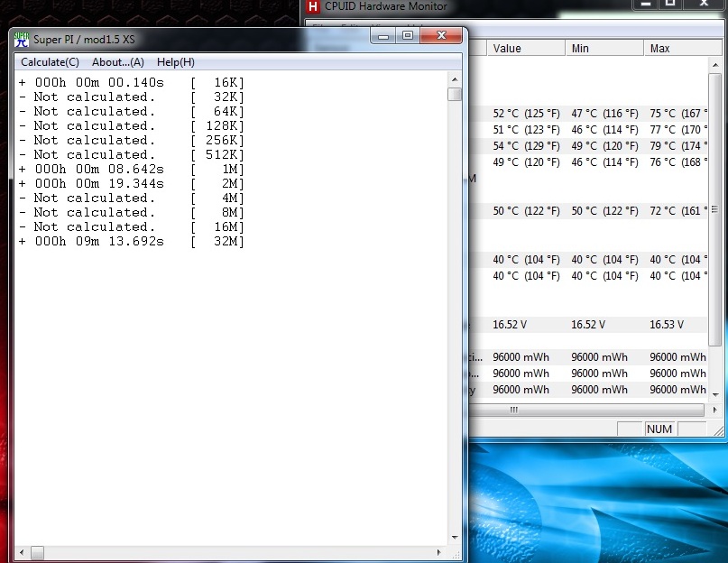Click the CPUID Hardware Monitor title text
The width and height of the screenshot is (728, 563).
pyautogui.click(x=385, y=6)
